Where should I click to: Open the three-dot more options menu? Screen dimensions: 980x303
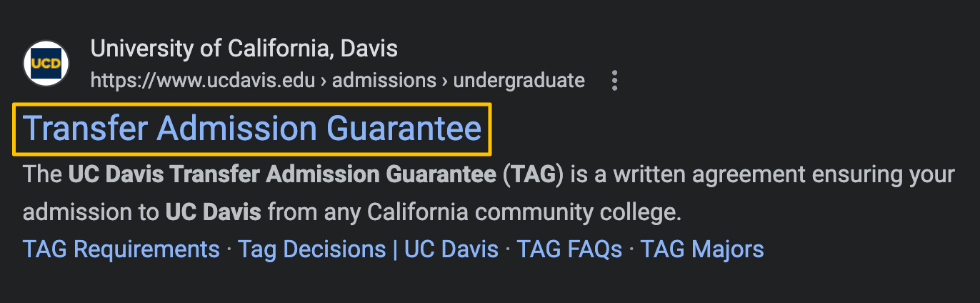pos(614,81)
